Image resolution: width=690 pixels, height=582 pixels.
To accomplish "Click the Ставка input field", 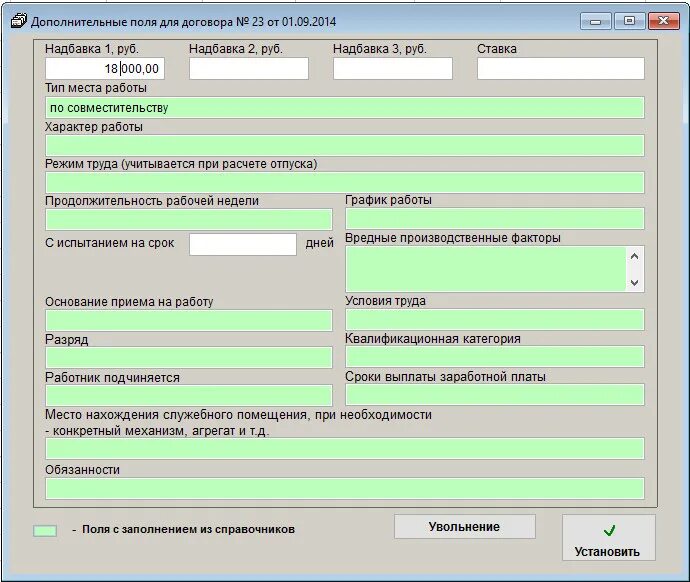I will coord(561,69).
